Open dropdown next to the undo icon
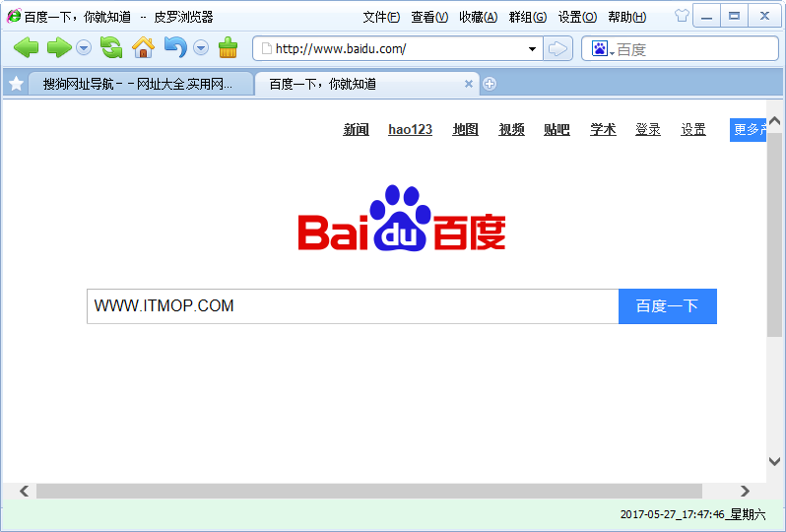The height and width of the screenshot is (532, 786). [x=201, y=48]
